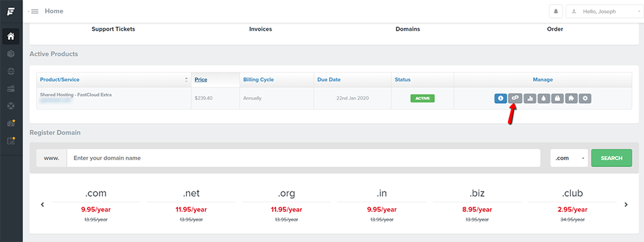Click the www. prefix label
This screenshot has width=644, height=242.
[x=51, y=158]
